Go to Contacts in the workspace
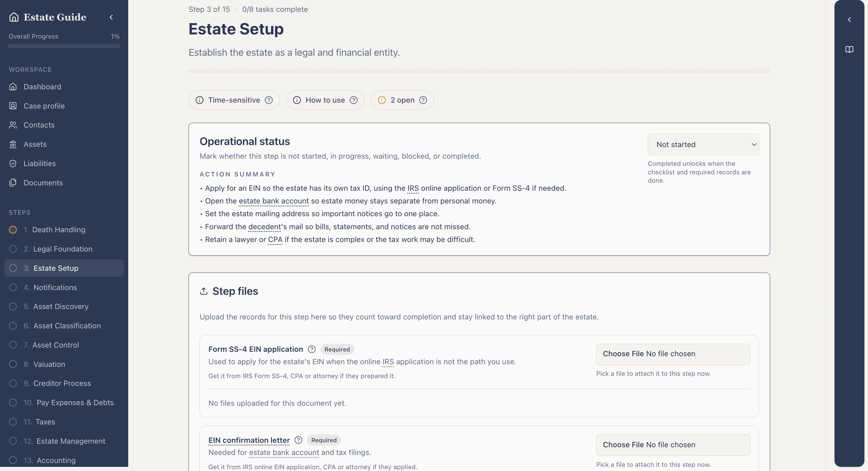 pyautogui.click(x=64, y=125)
